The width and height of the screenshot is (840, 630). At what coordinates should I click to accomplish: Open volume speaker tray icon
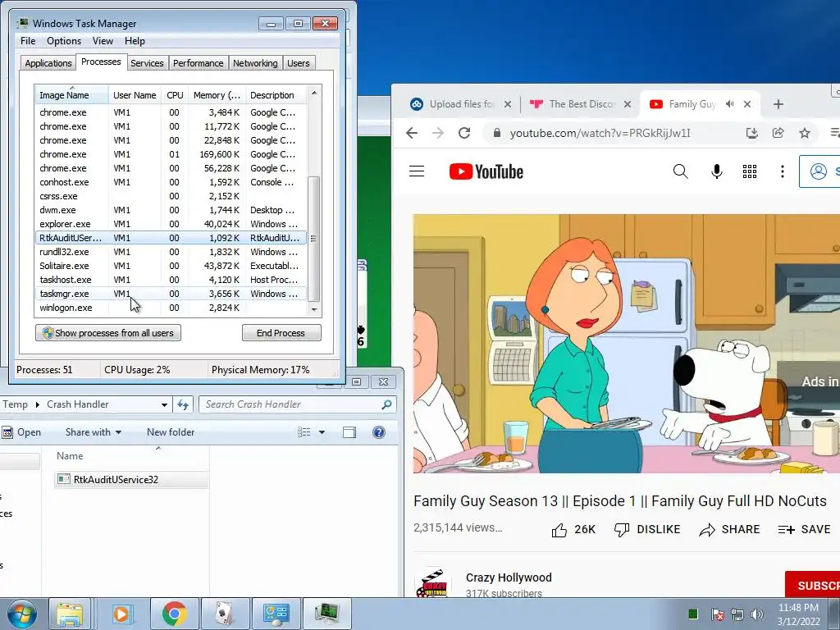point(756,614)
